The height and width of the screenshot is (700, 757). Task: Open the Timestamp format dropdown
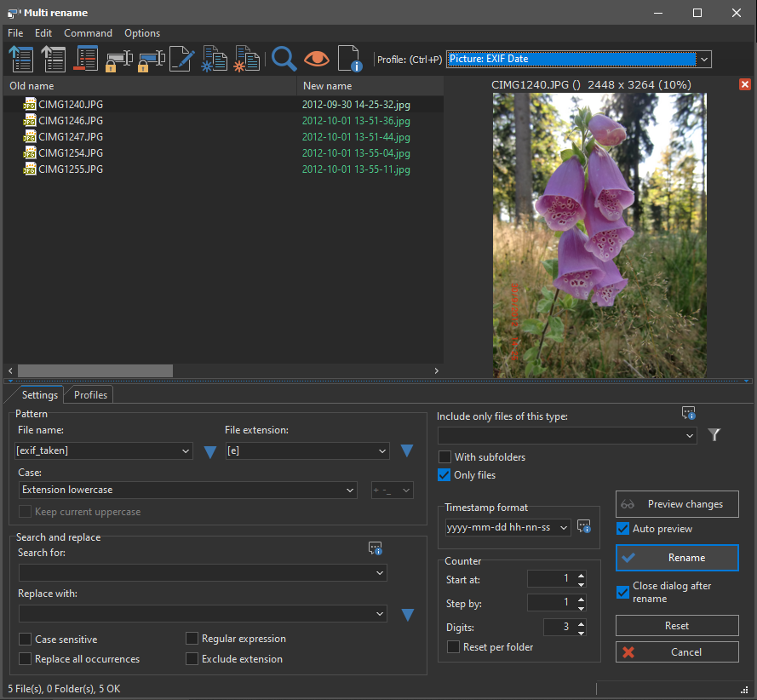point(563,528)
